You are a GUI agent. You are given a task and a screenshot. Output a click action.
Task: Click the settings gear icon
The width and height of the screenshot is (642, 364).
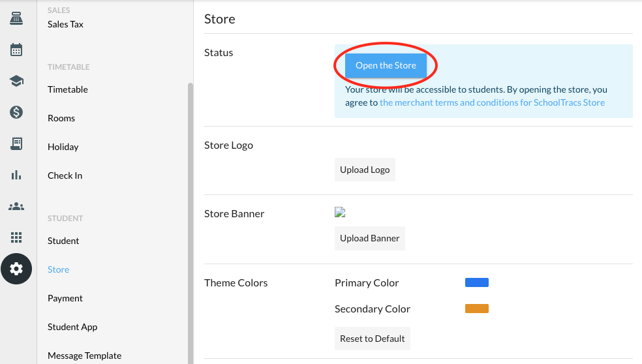tap(16, 269)
